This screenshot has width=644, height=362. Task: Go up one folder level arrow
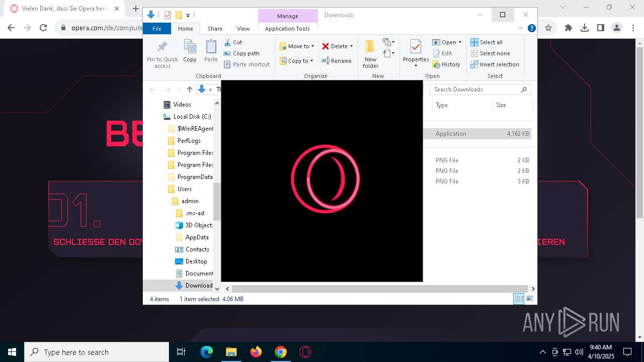click(189, 89)
